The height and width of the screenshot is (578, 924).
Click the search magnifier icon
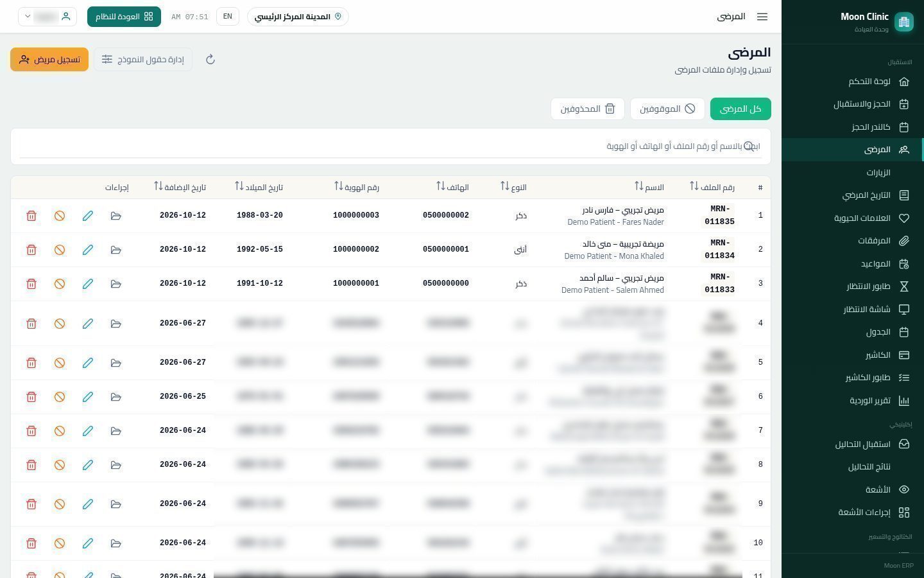tap(749, 146)
